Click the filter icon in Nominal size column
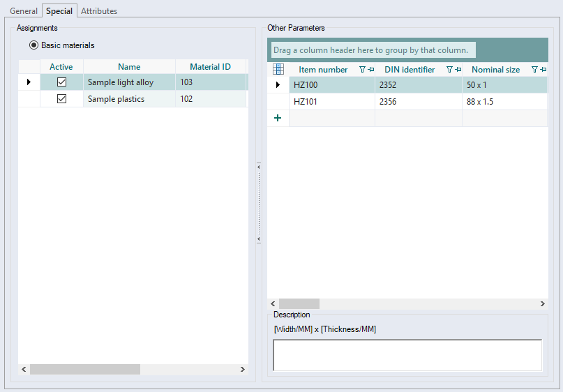The height and width of the screenshot is (392, 563). pyautogui.click(x=535, y=70)
